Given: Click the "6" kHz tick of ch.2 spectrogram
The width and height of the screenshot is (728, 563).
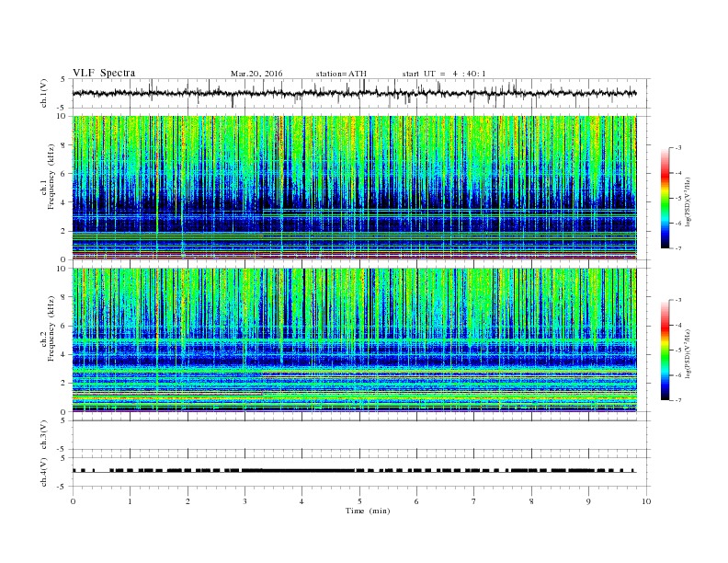Looking at the screenshot, I should point(63,326).
